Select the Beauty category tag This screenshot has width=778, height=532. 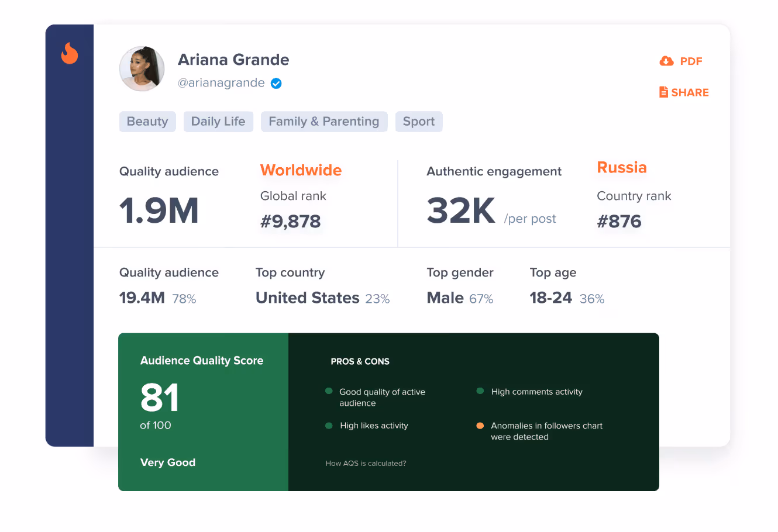[x=147, y=122]
